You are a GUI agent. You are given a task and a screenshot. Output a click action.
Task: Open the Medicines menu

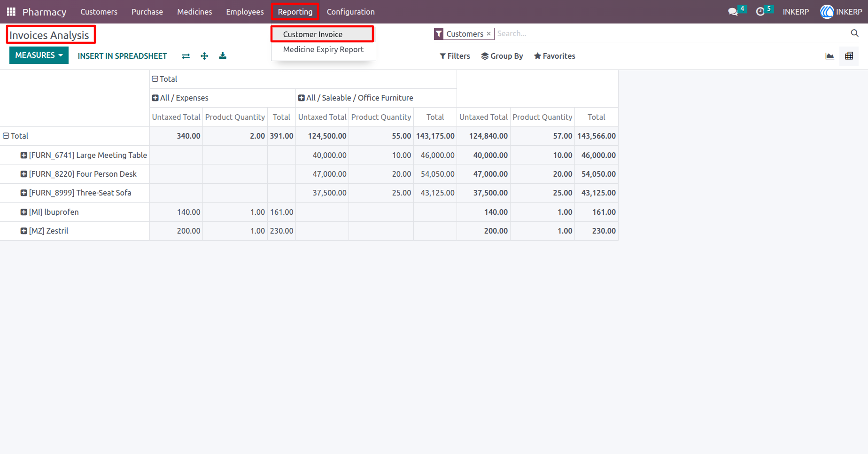194,12
